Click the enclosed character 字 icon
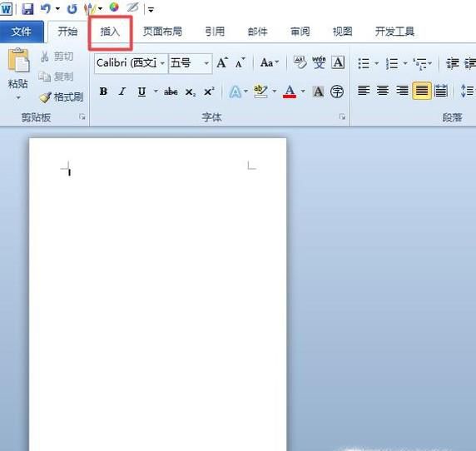 pyautogui.click(x=337, y=92)
